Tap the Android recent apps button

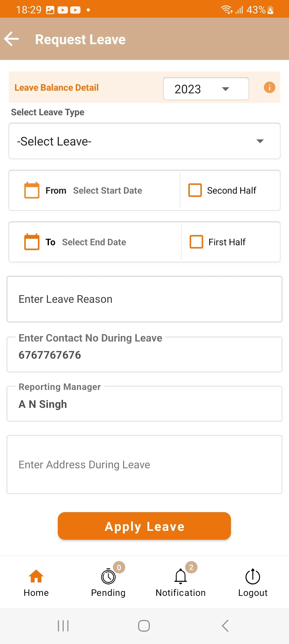63,626
